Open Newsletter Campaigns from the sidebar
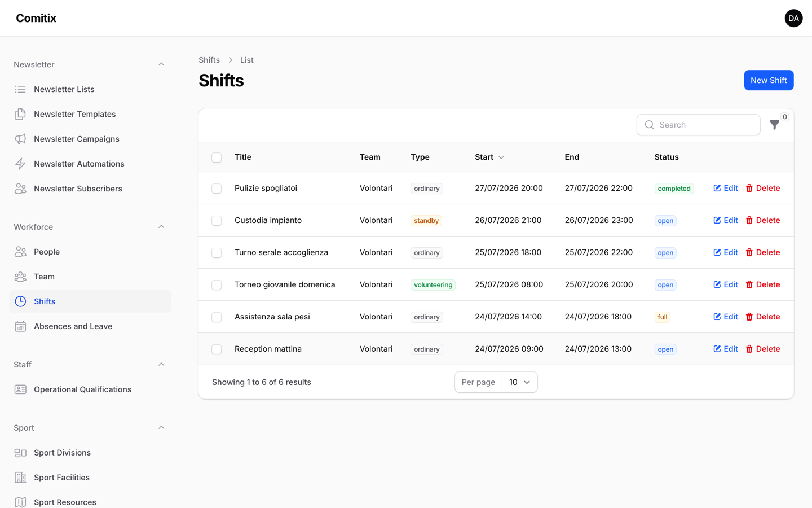Image resolution: width=812 pixels, height=508 pixels. [x=90, y=139]
